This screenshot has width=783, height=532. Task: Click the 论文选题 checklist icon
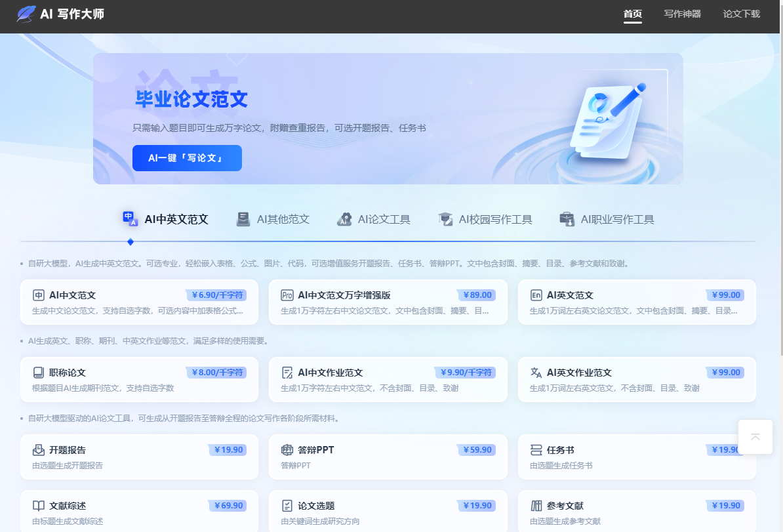click(x=287, y=506)
